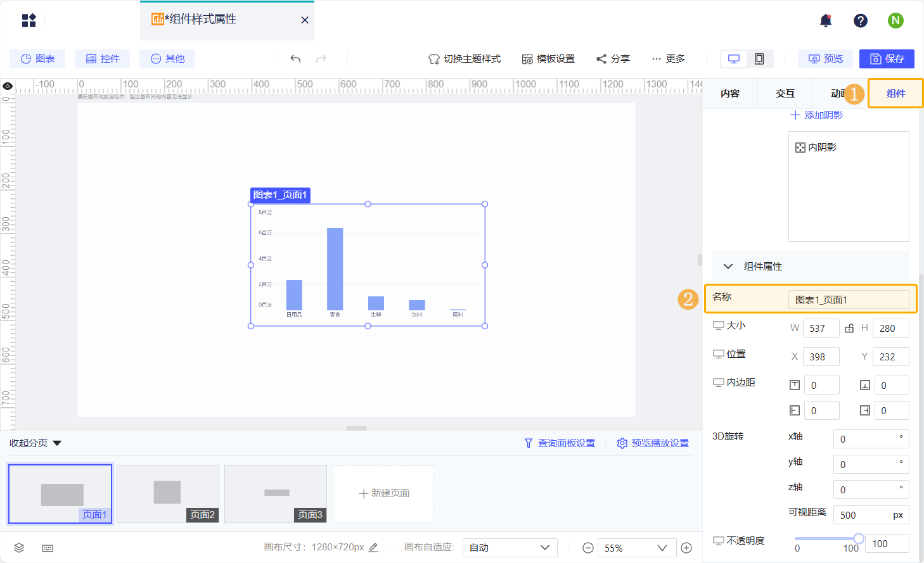Screen dimensions: 924x563
Task: Edit the x轴 rotation field
Action: [x=871, y=439]
